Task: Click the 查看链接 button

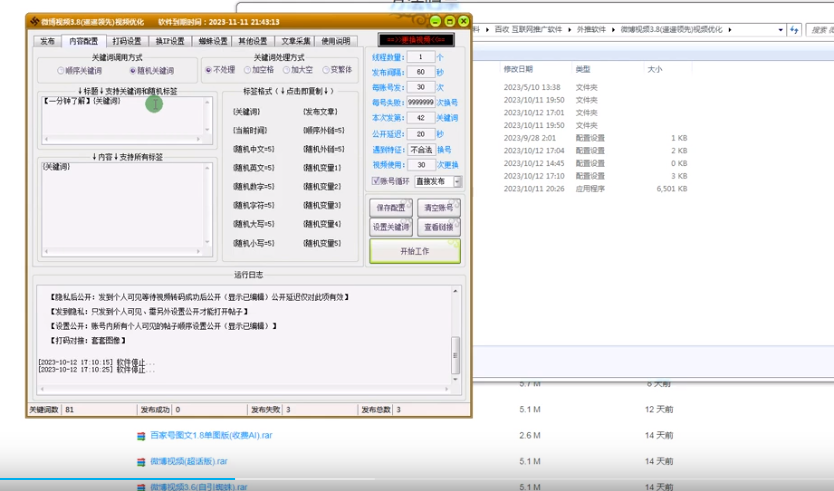Action: click(439, 227)
